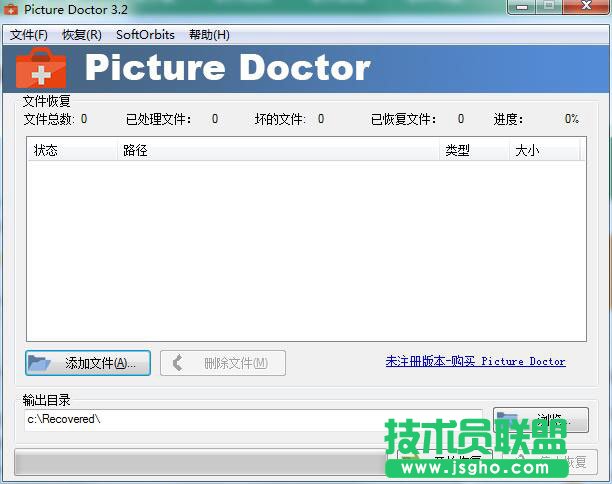Click the progress bar at the bottom
The width and height of the screenshot is (612, 484).
201,462
